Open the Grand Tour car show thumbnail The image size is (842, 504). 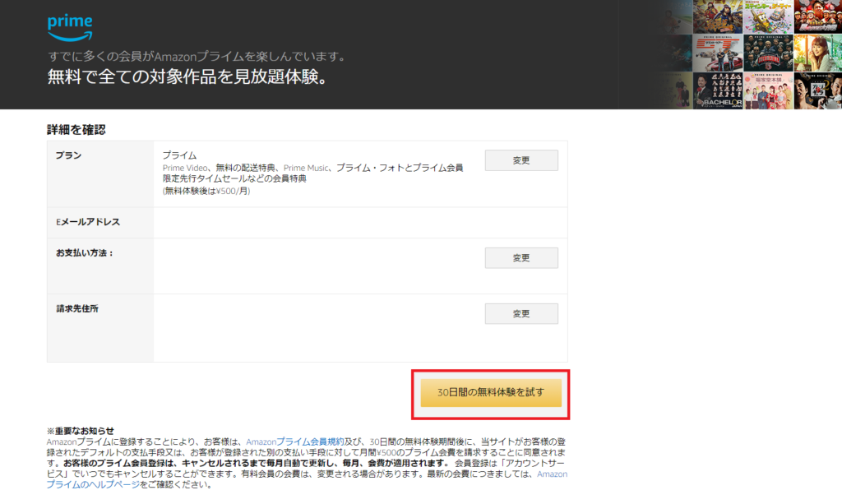pyautogui.click(x=718, y=53)
